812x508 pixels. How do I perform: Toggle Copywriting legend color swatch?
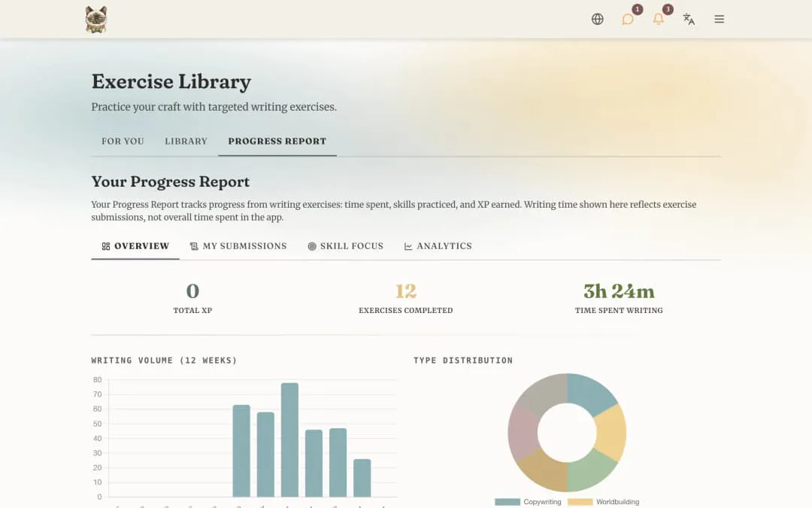coord(507,502)
